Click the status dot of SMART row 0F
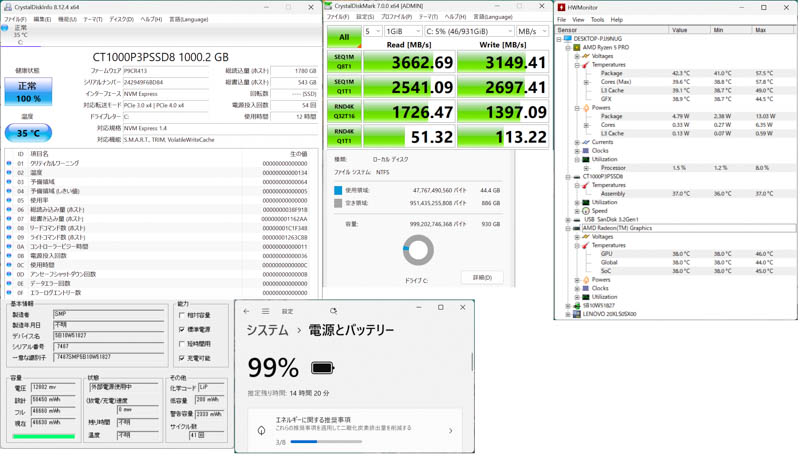800x459 pixels. pos(9,292)
